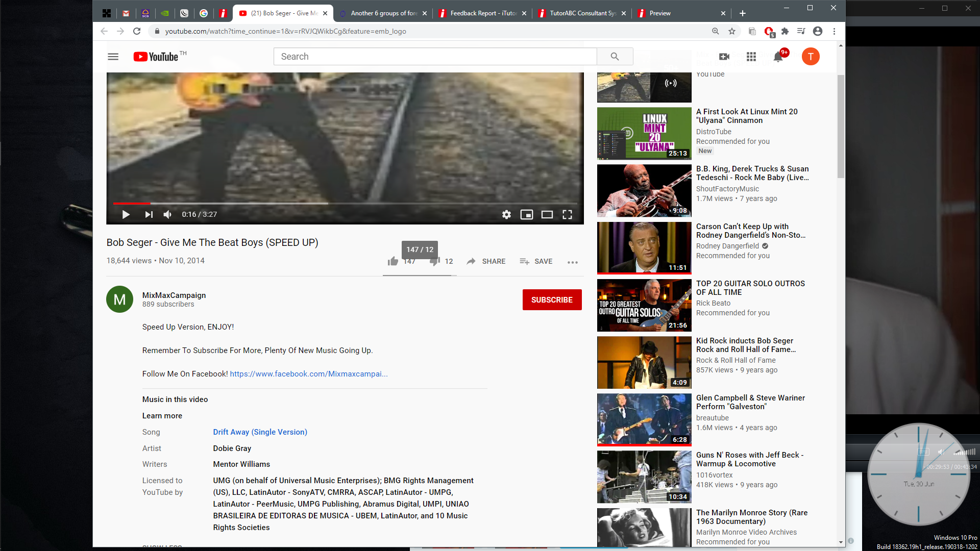Open the three-dot more actions menu
Image resolution: width=980 pixels, height=551 pixels.
click(x=572, y=262)
